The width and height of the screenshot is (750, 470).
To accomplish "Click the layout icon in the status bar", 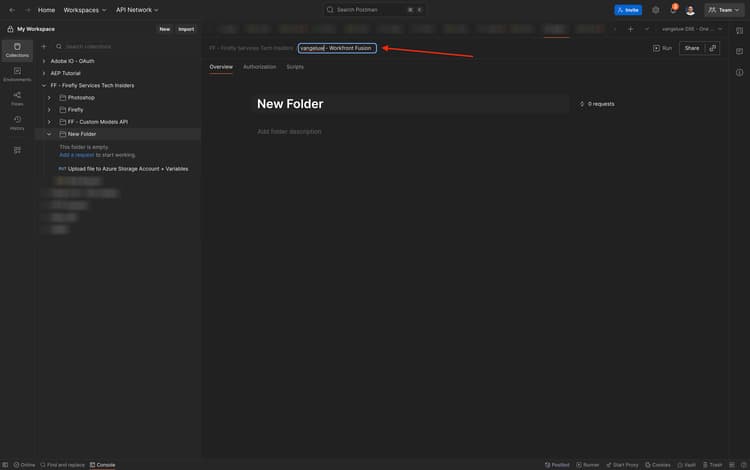I will click(x=732, y=465).
